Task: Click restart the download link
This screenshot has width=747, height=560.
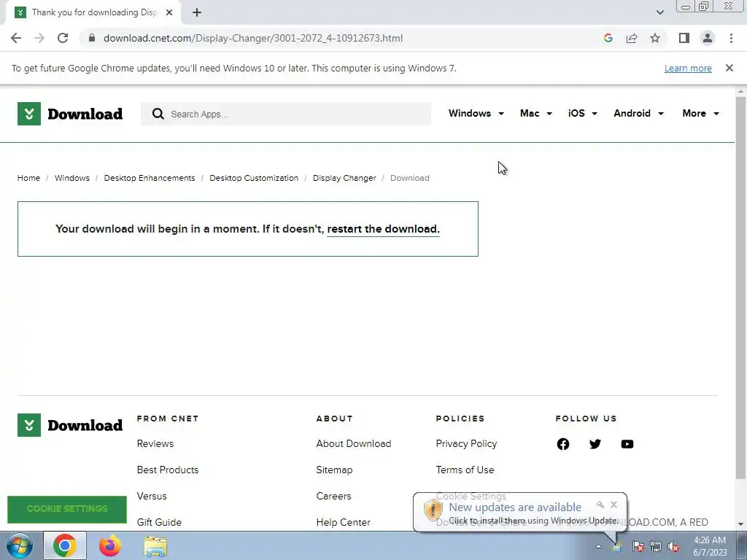Action: [x=383, y=229]
